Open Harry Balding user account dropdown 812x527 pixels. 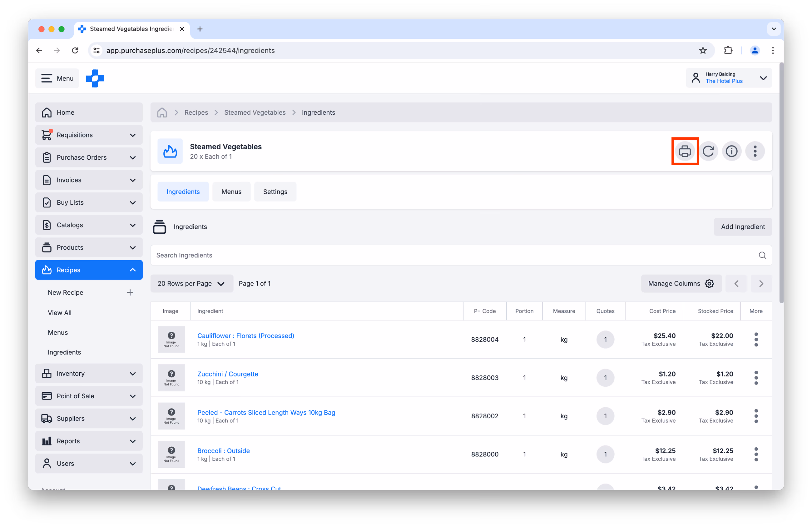tap(729, 78)
